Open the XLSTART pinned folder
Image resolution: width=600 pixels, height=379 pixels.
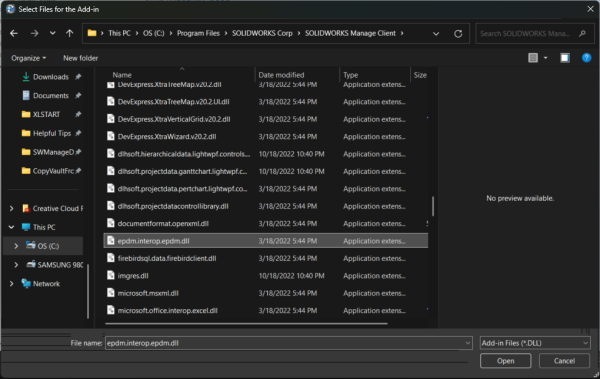(46, 114)
